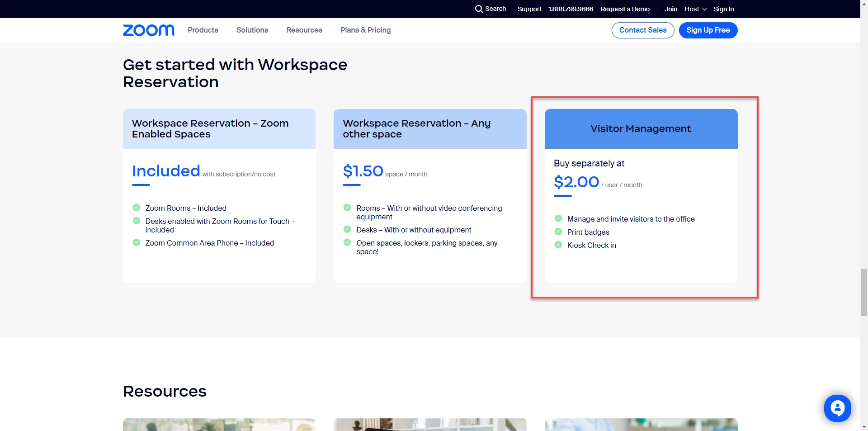Call the 1.888.799.9666 number link

571,9
